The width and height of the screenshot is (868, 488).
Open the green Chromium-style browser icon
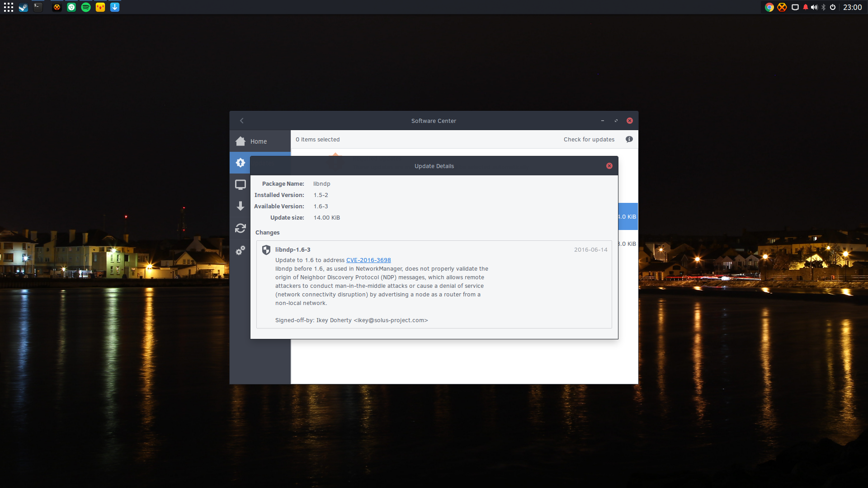pyautogui.click(x=71, y=7)
